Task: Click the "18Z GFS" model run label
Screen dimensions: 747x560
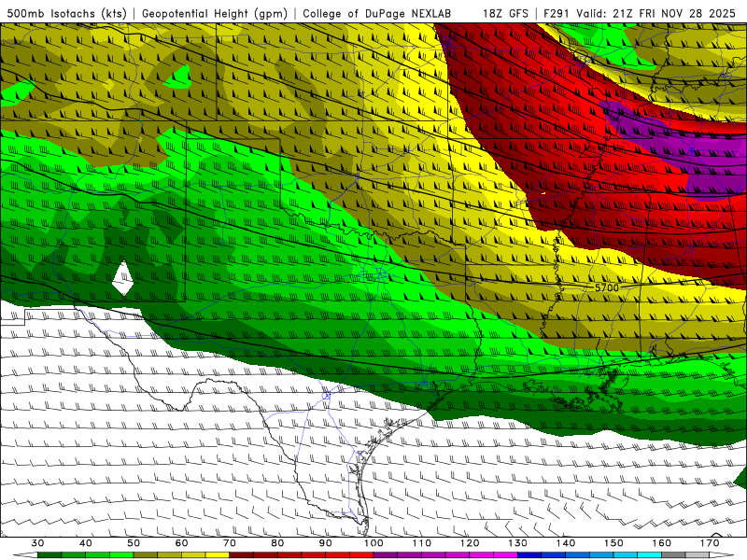Action: [505, 14]
